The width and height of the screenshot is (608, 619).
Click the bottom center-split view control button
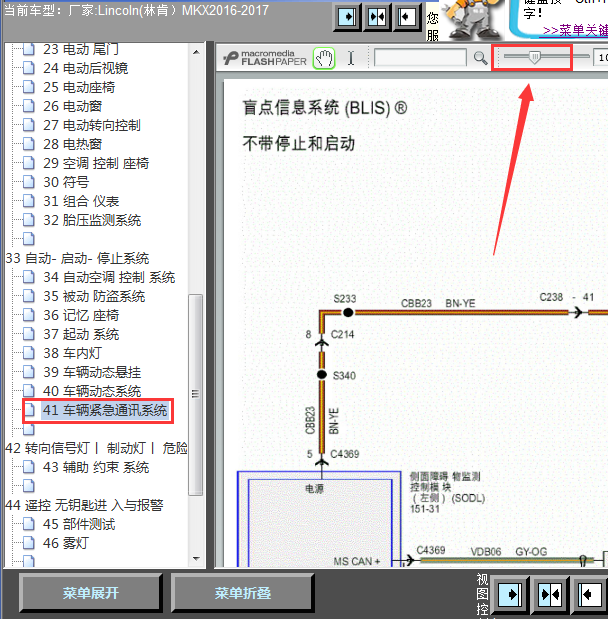pyautogui.click(x=550, y=594)
